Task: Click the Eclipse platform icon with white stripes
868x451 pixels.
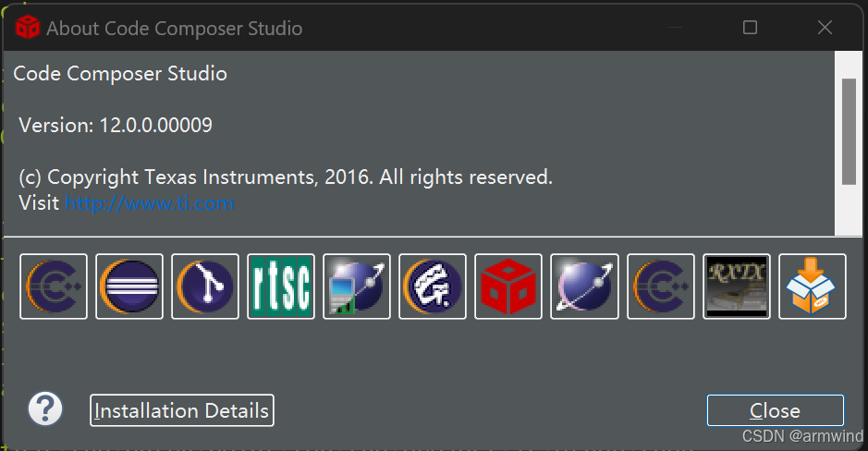Action: (129, 286)
